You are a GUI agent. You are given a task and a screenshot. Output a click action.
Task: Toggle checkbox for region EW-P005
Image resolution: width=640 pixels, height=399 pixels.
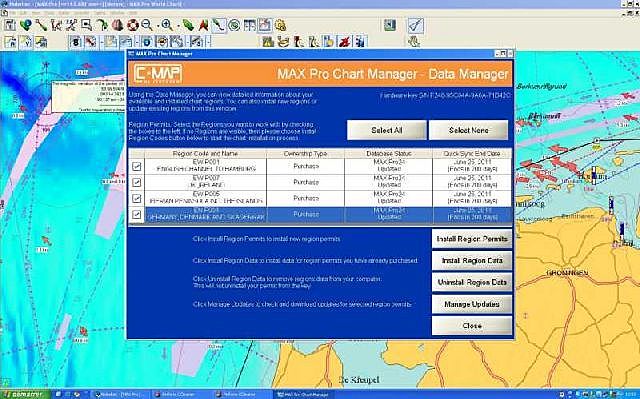click(x=136, y=198)
